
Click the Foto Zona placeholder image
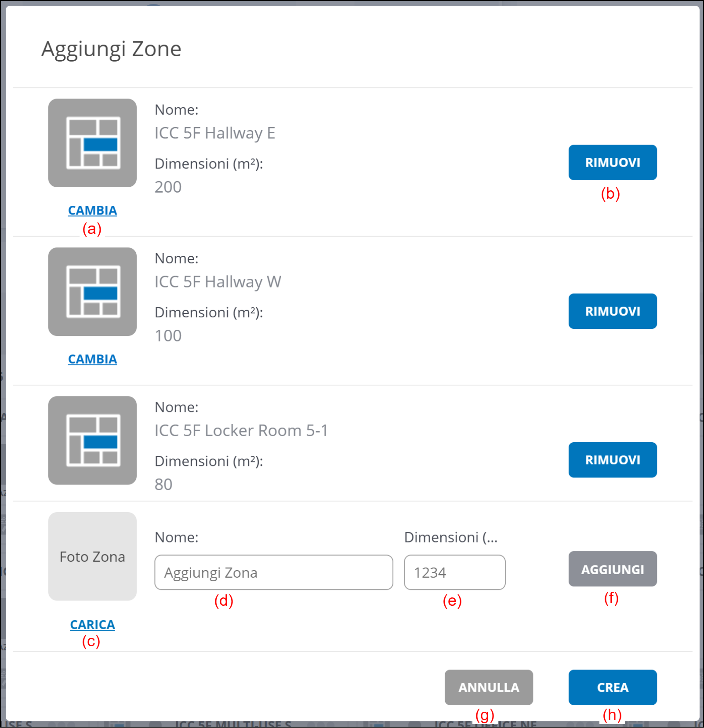[92, 556]
